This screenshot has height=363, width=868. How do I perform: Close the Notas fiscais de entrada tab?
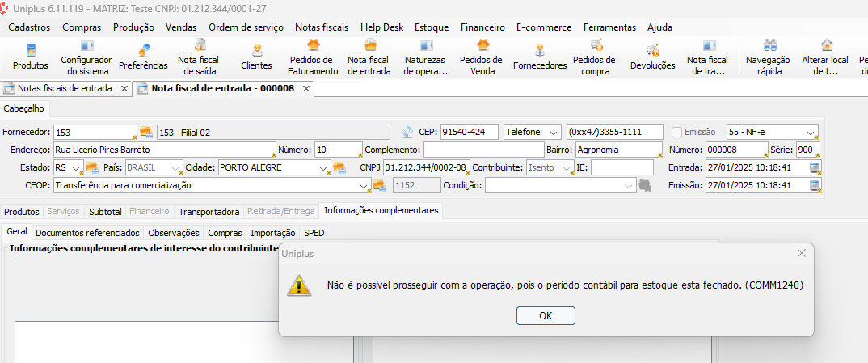pos(124,89)
